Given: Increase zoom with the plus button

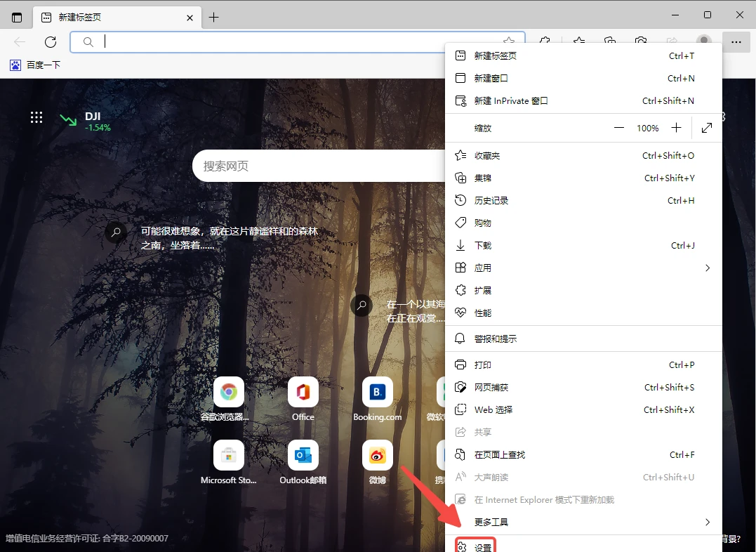Looking at the screenshot, I should click(677, 128).
